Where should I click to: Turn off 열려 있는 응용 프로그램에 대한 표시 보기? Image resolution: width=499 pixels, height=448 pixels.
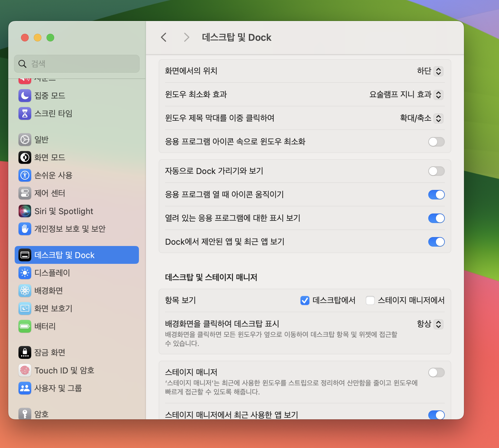click(436, 218)
